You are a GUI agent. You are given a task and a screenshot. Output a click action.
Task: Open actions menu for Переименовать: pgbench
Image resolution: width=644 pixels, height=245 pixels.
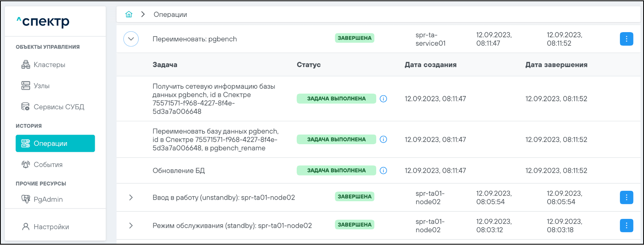coord(626,39)
